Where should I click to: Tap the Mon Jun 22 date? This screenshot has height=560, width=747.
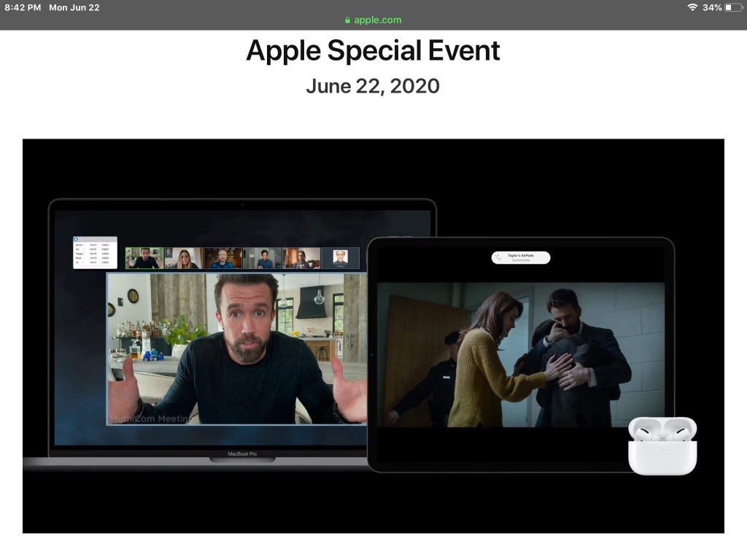(74, 7)
